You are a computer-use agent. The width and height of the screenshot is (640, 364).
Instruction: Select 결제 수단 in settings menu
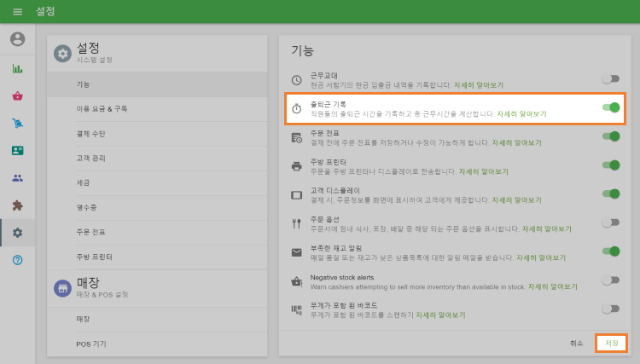tap(90, 134)
